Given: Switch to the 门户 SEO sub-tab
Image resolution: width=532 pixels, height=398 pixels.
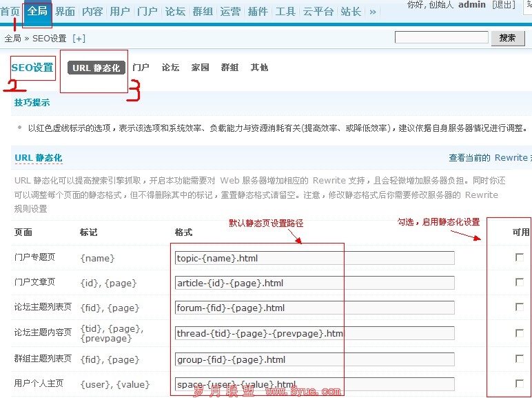Looking at the screenshot, I should [x=141, y=68].
